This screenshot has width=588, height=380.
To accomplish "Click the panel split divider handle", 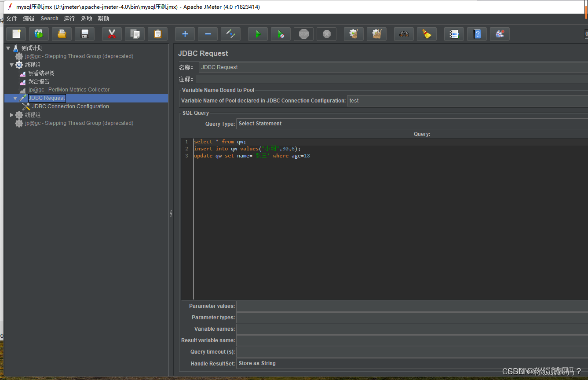I will coord(171,213).
